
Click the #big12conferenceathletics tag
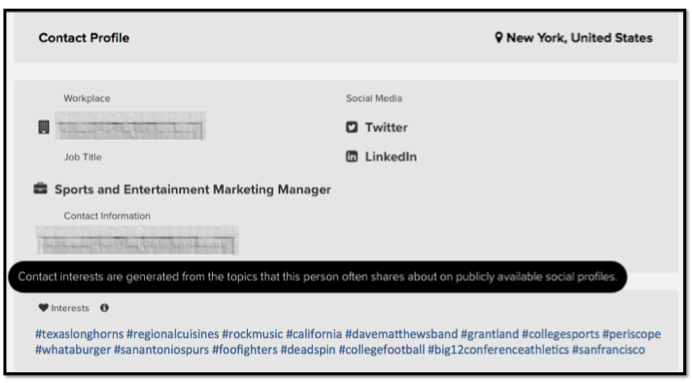coord(498,350)
